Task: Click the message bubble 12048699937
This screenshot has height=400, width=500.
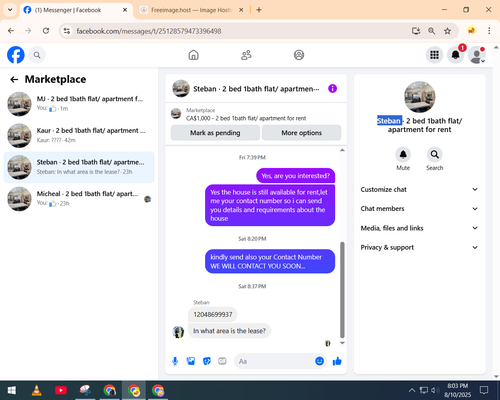Action: 213,315
